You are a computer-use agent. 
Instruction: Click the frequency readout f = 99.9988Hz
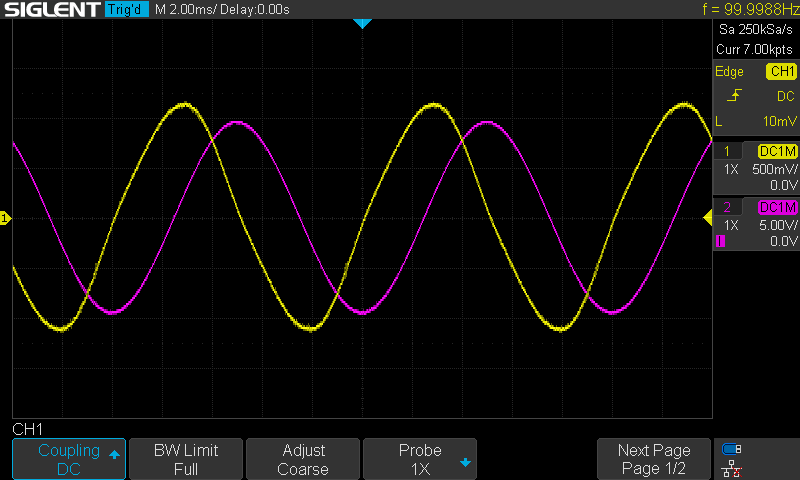751,9
